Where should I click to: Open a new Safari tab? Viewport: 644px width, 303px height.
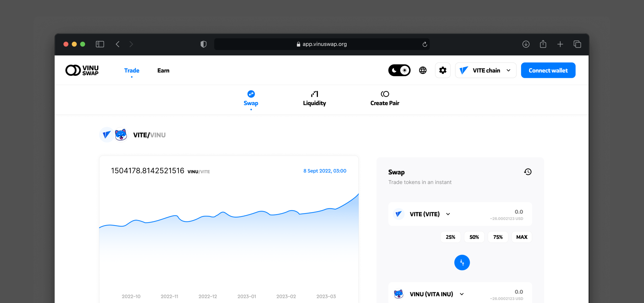[x=560, y=44]
